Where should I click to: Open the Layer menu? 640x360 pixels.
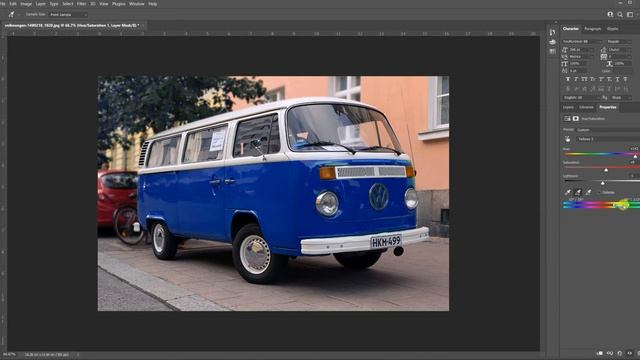tap(40, 4)
